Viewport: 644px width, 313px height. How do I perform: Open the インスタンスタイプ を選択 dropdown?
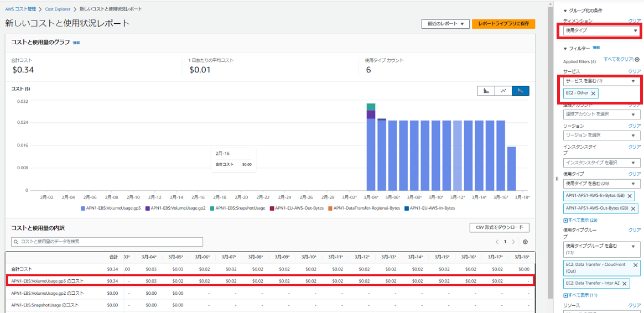coord(602,162)
